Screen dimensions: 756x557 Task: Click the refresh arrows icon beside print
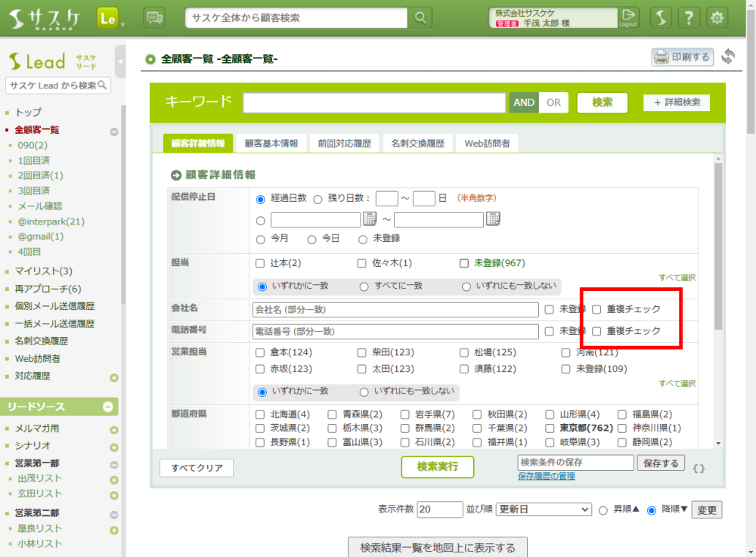(728, 57)
